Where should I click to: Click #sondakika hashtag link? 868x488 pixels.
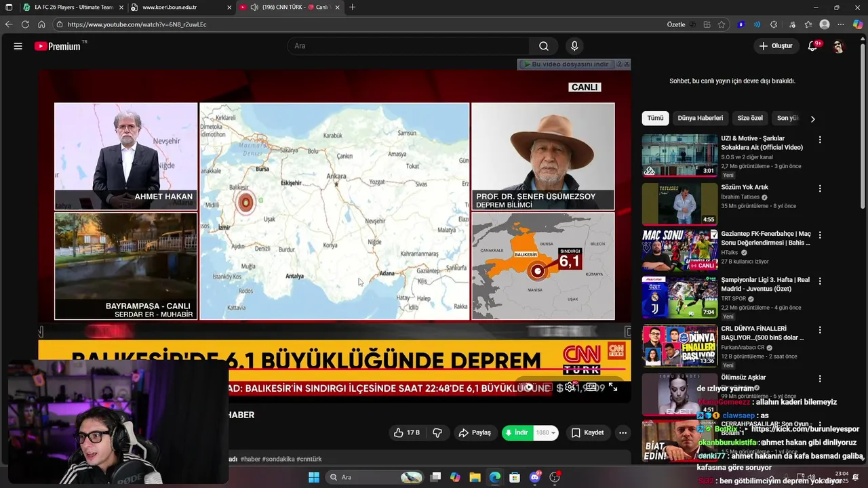278,459
